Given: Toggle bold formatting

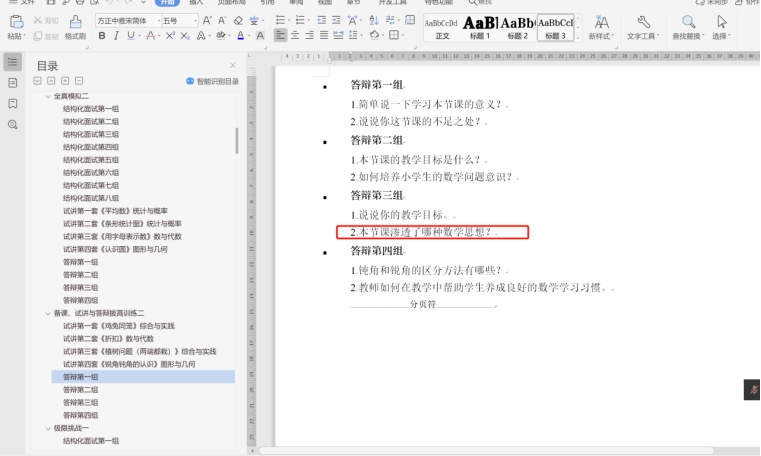Looking at the screenshot, I should (101, 36).
